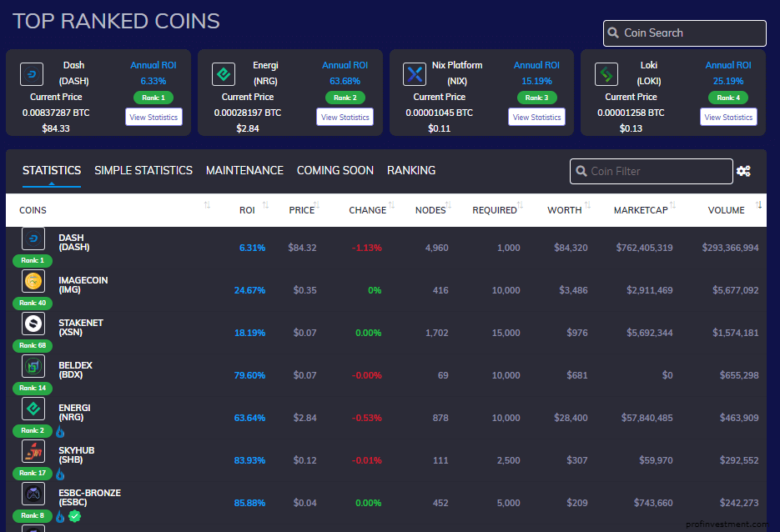
Task: Click the Dash logo in top card
Action: 32,74
